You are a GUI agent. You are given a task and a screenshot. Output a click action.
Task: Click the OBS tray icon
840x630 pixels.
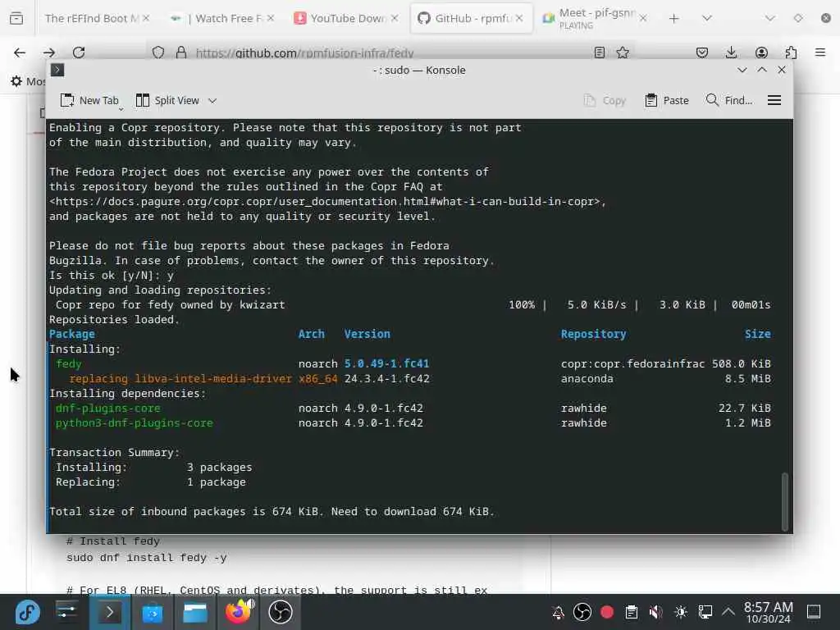pyautogui.click(x=582, y=612)
